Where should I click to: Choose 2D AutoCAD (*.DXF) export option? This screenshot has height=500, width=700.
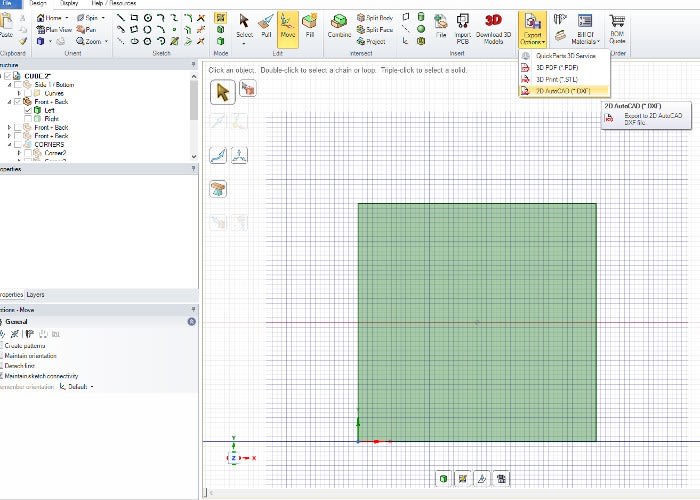564,91
